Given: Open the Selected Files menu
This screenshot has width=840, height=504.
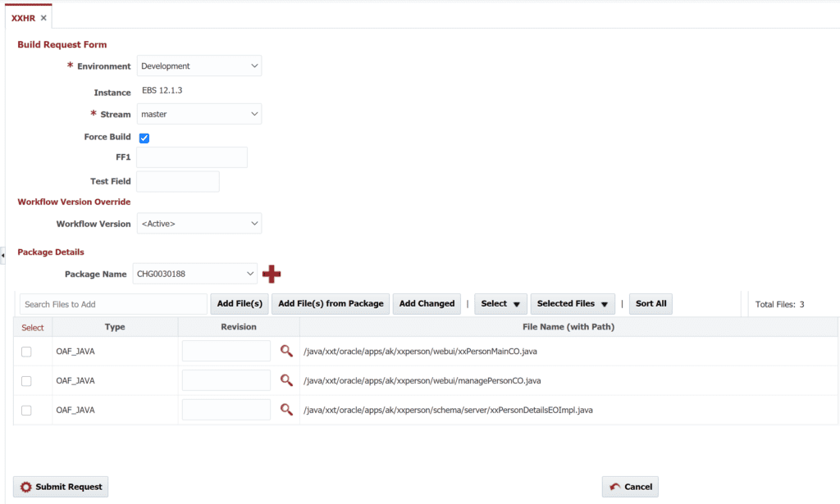Looking at the screenshot, I should point(575,304).
